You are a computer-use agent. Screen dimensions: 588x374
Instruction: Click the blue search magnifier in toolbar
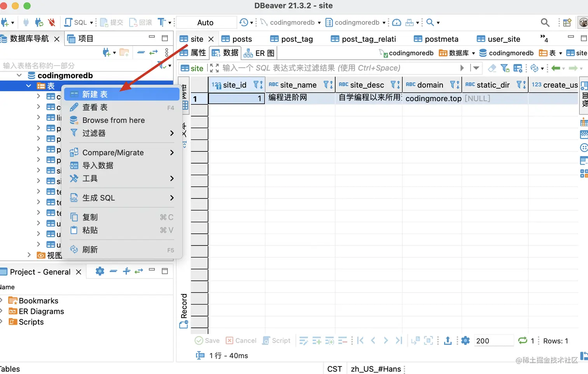(430, 23)
